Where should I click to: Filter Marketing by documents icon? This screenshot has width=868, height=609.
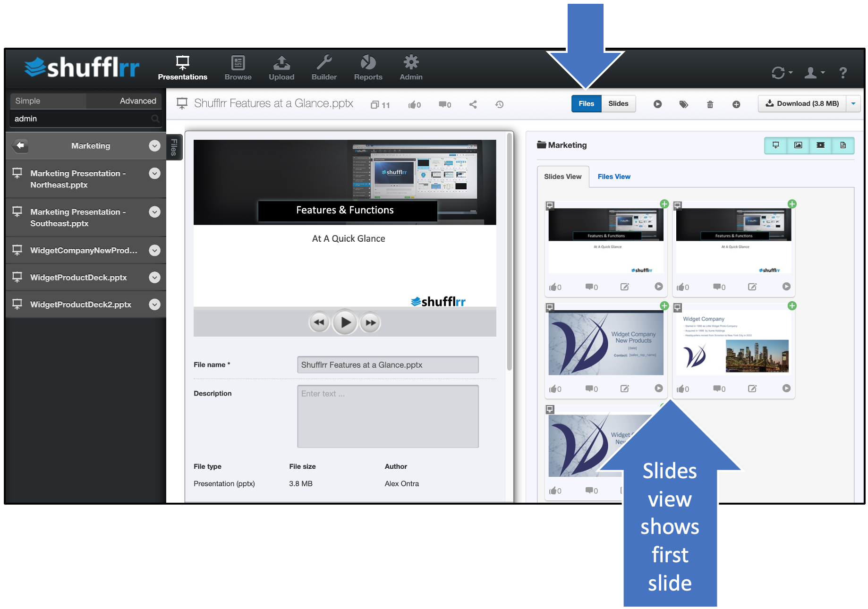(x=843, y=145)
